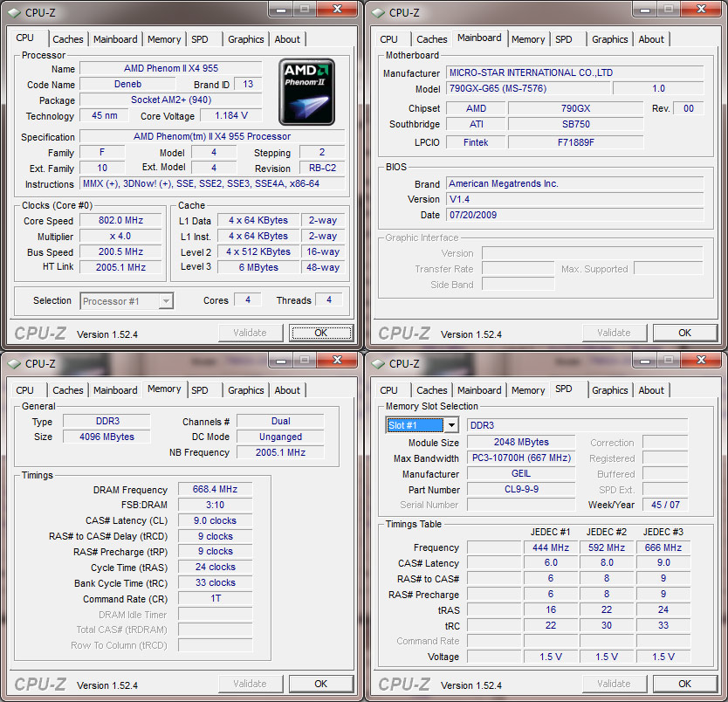
Task: Click the memory Size field 4096 MBytes
Action: (106, 437)
